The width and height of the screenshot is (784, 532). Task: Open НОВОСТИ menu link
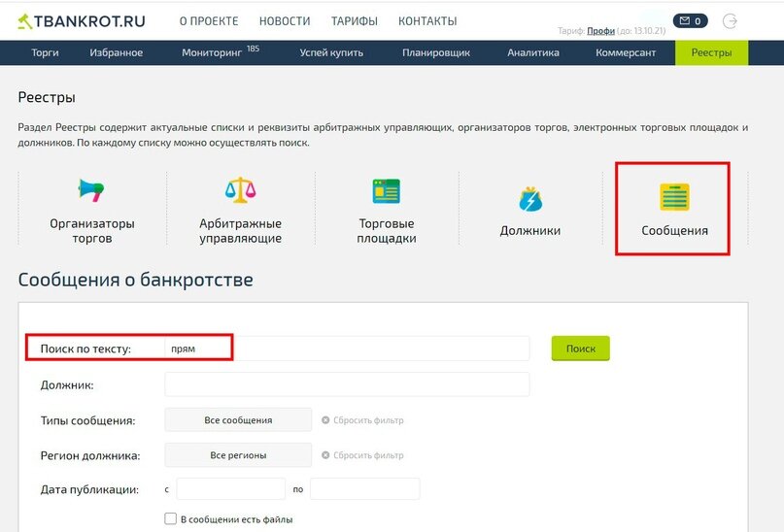(x=285, y=21)
